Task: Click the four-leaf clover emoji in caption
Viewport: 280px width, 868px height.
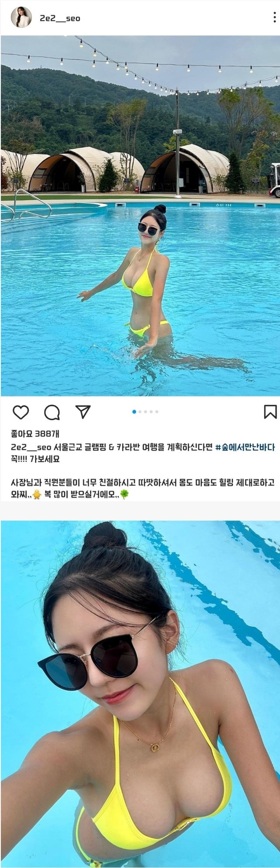Action: coord(124,495)
